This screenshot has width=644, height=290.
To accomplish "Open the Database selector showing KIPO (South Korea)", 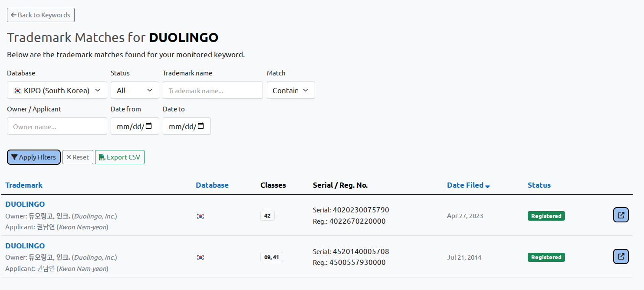I will [x=57, y=90].
